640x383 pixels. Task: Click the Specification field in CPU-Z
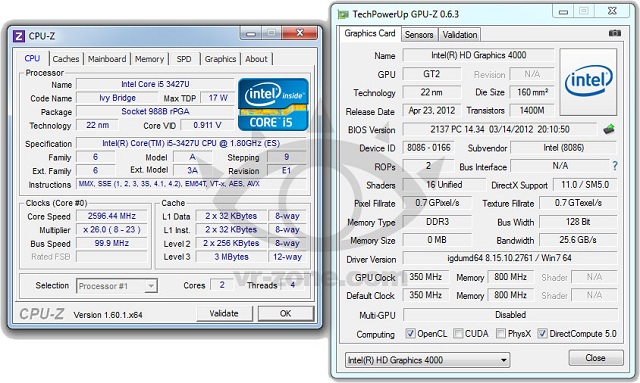(191, 143)
